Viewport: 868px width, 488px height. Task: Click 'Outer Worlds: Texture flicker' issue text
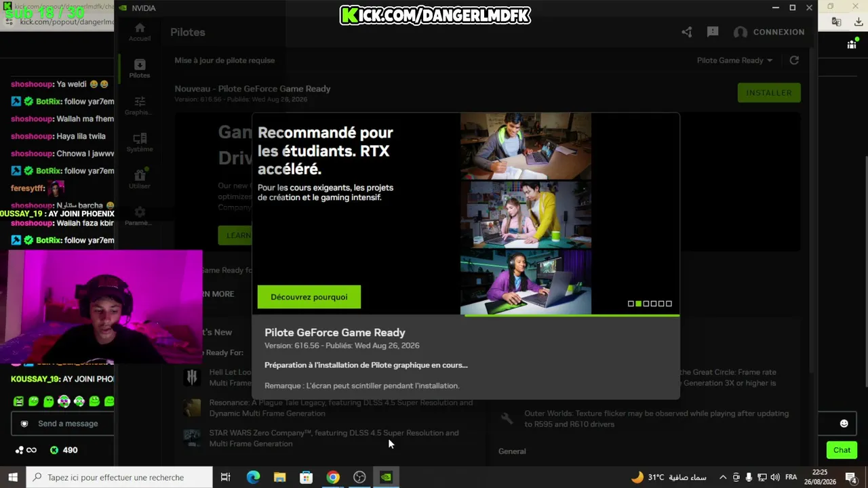[656, 419]
